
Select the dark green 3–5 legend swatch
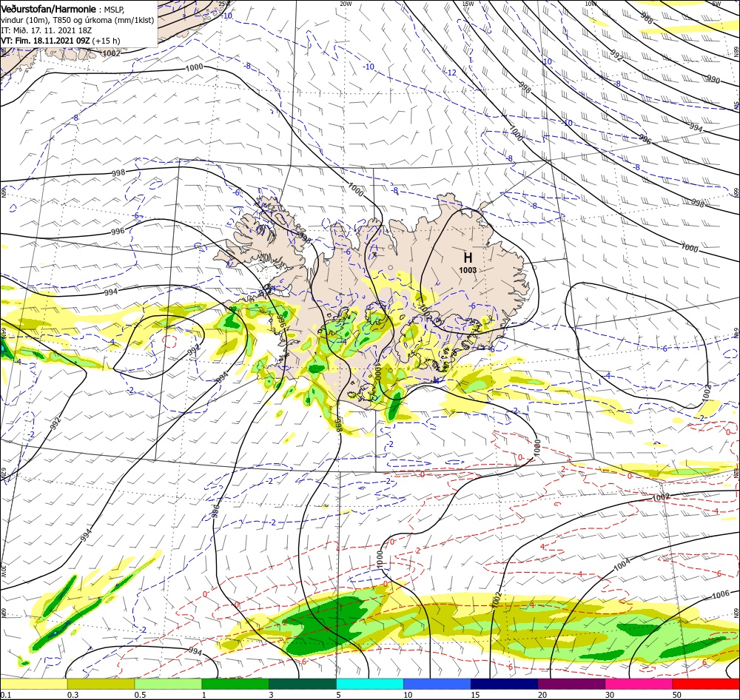[x=303, y=684]
